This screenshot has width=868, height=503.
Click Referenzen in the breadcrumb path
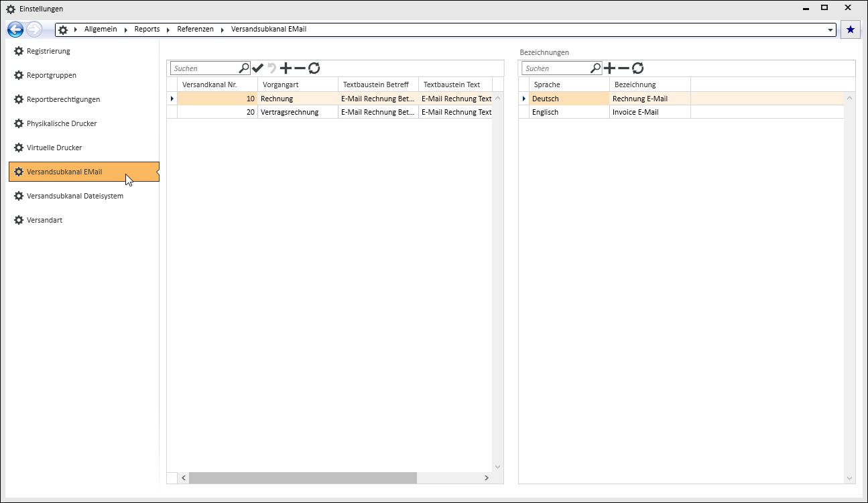195,30
